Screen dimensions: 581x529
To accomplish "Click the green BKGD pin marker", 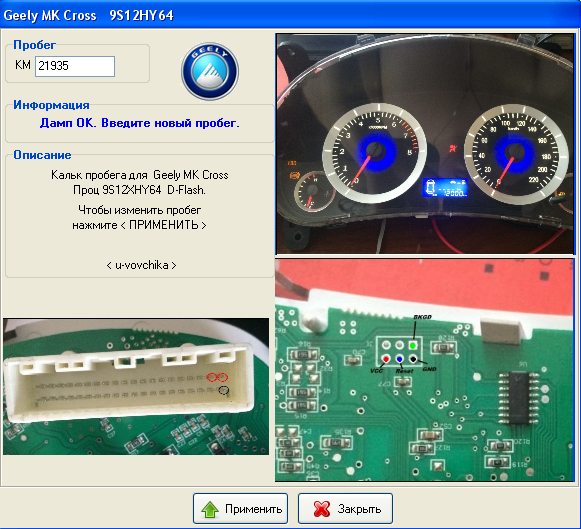I will (413, 345).
